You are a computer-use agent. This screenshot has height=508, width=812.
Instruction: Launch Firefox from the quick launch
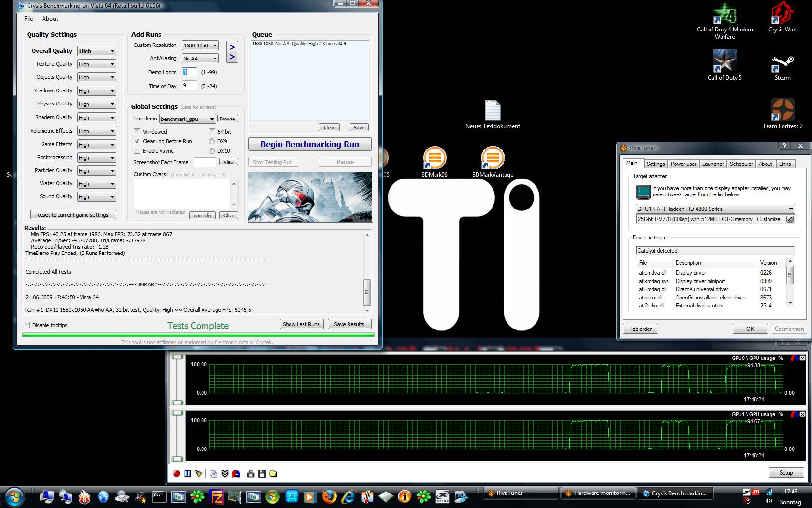(329, 496)
